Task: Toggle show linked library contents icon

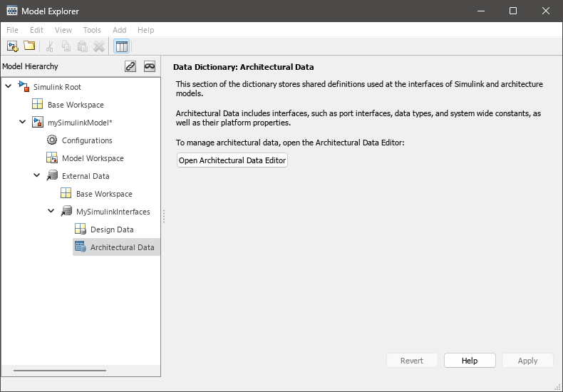Action: (x=130, y=66)
